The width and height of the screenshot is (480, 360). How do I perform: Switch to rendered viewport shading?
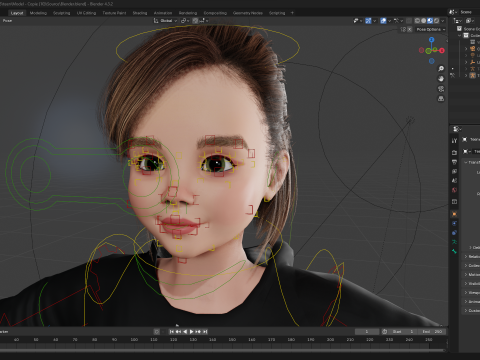click(x=436, y=21)
